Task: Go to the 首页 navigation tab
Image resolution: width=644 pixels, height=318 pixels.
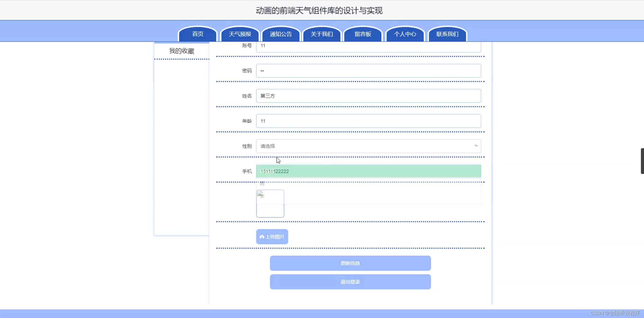Action: pyautogui.click(x=198, y=34)
